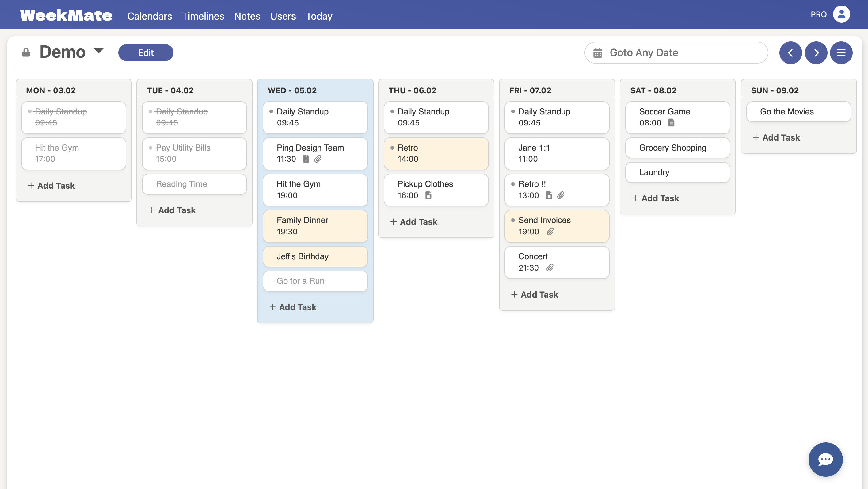868x489 pixels.
Task: Add Task to Saturday column
Action: tap(655, 198)
